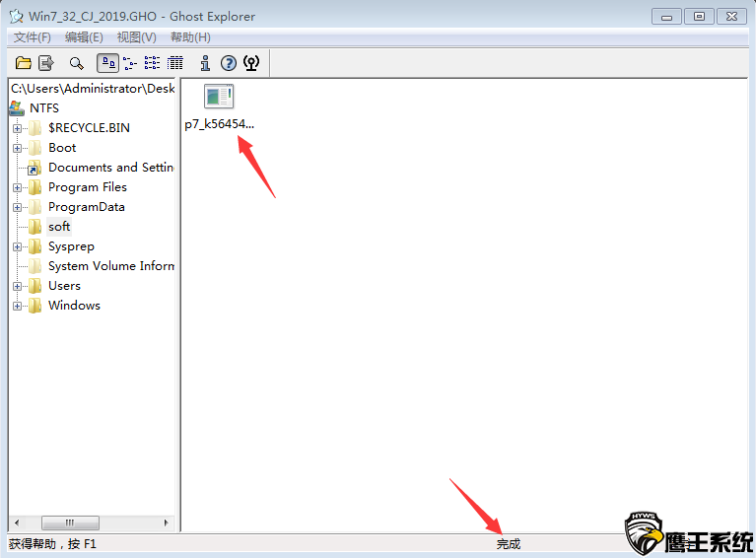This screenshot has height=558, width=756.
Task: Click the 获得帮助，按 F1 status text
Action: pos(52,544)
